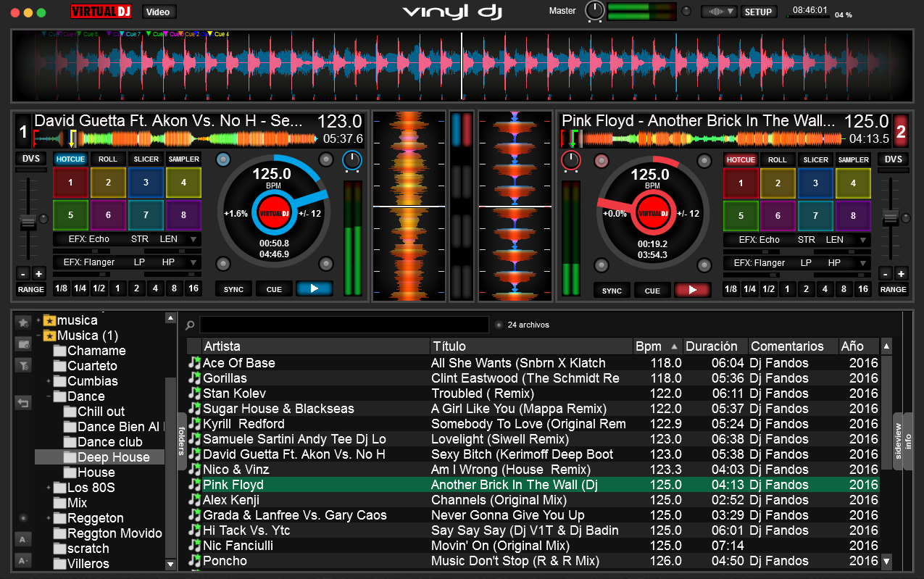The width and height of the screenshot is (924, 579).
Task: Collapse the Dance folder tree
Action: pos(49,396)
